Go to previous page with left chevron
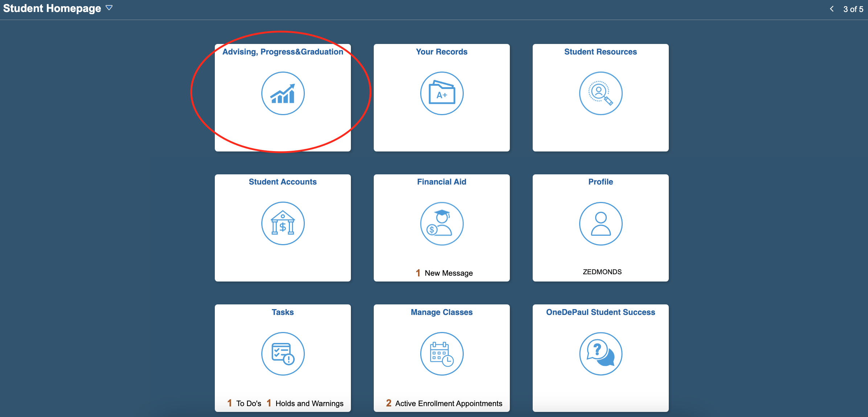Screen dimensions: 868x417 832,9
